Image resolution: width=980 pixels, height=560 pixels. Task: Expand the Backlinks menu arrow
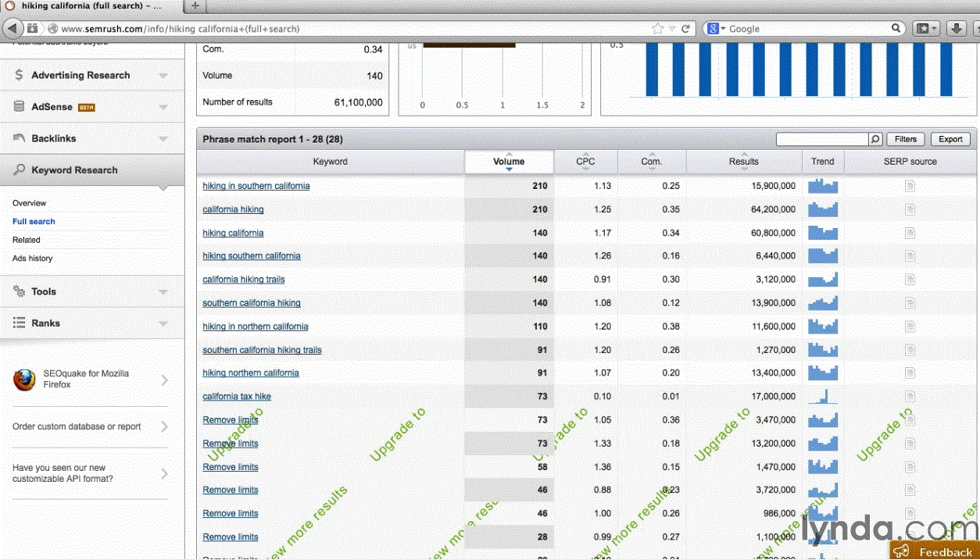click(163, 139)
